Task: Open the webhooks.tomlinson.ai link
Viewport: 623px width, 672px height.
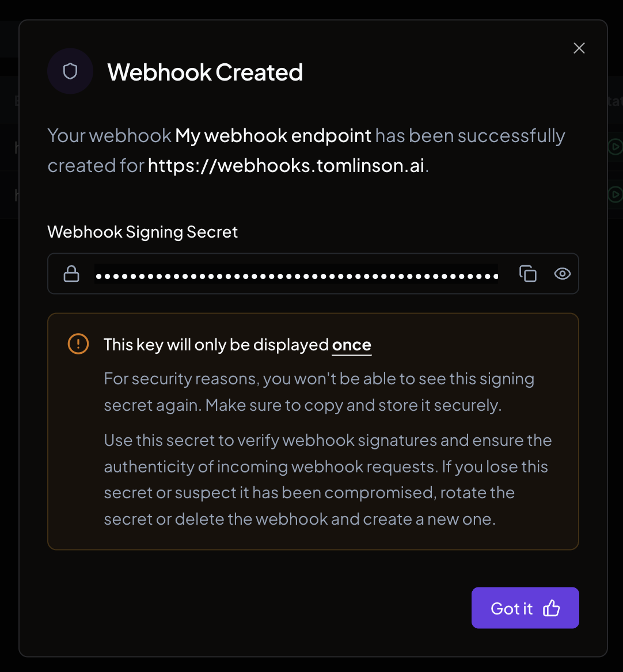Action: [x=286, y=166]
